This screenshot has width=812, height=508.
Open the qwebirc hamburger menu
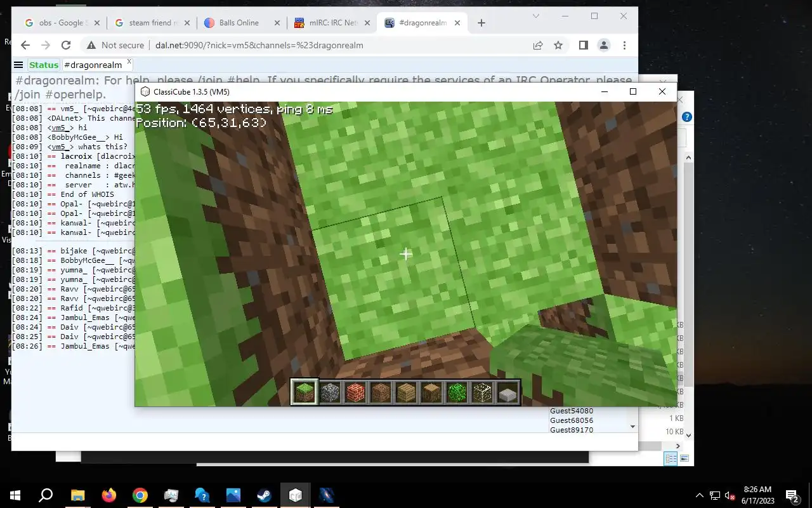[18, 65]
